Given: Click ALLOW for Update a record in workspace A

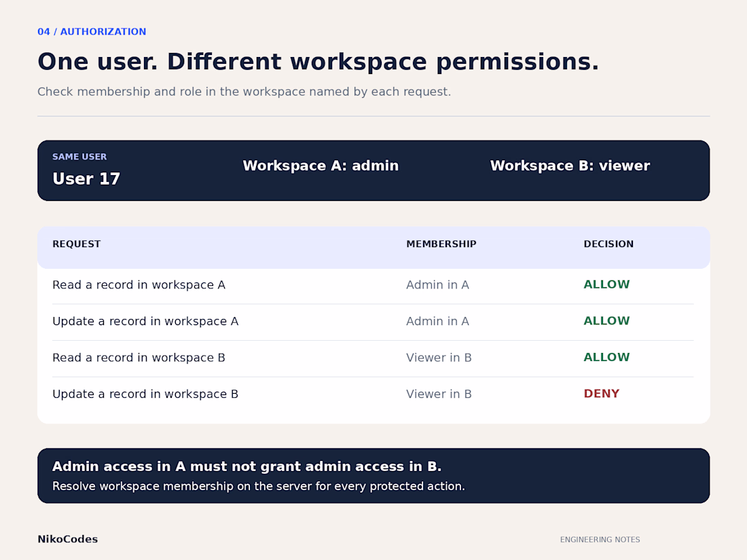Looking at the screenshot, I should (x=606, y=321).
